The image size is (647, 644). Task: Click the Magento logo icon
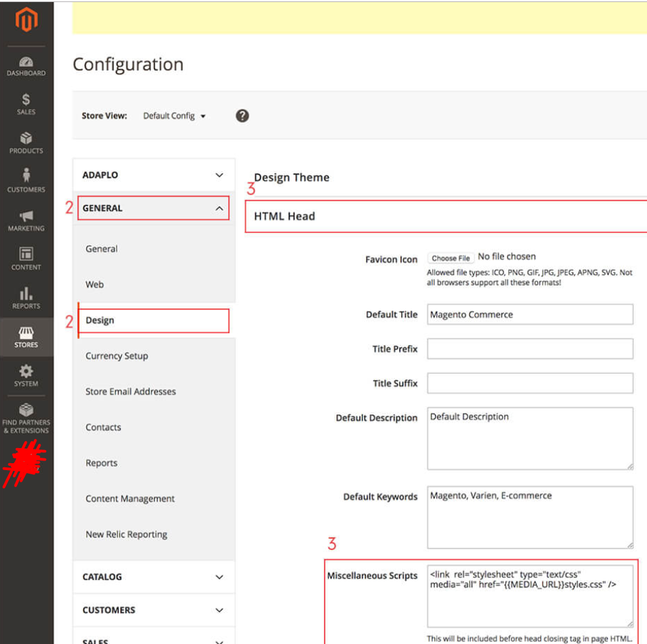coord(26,19)
